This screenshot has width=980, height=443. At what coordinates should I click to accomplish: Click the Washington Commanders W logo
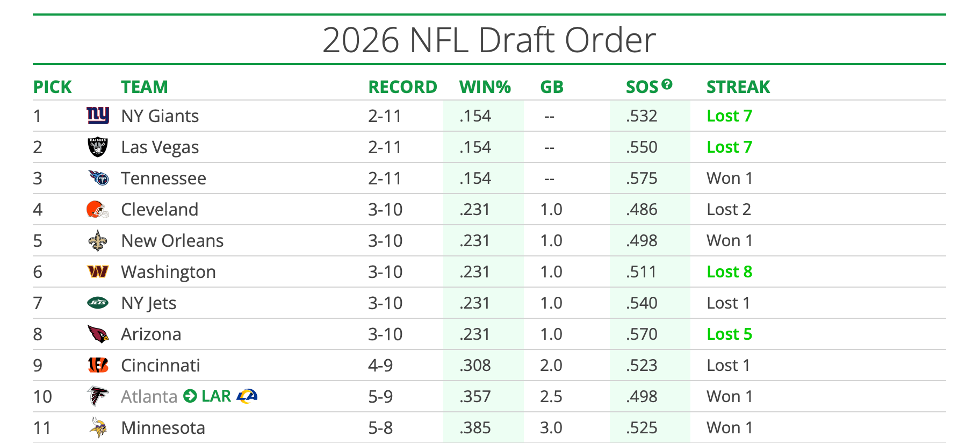(x=98, y=271)
